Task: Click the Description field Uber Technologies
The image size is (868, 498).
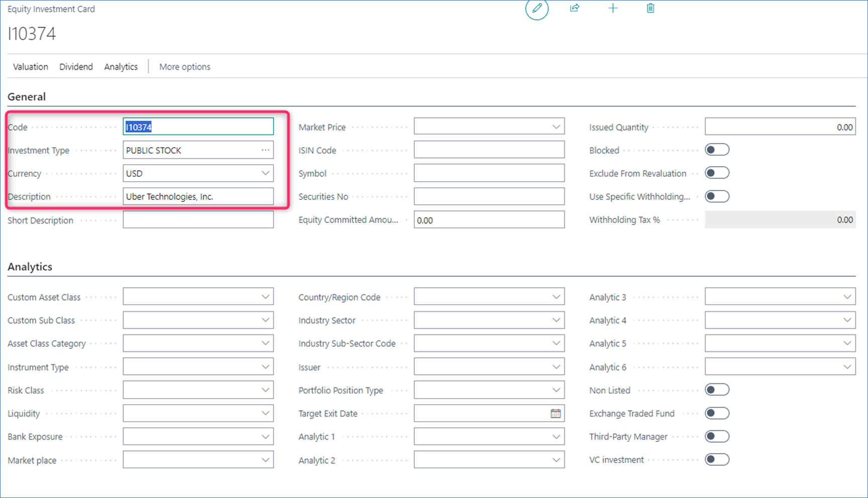Action: click(x=198, y=196)
